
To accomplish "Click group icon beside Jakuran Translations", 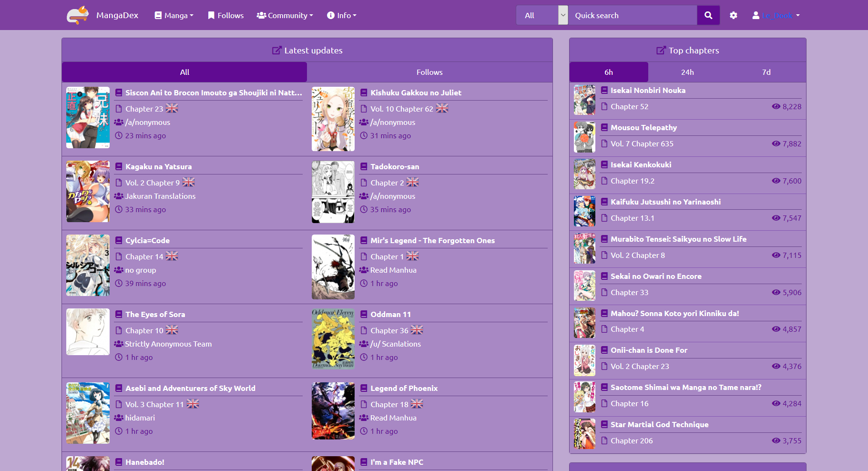I will click(x=119, y=196).
